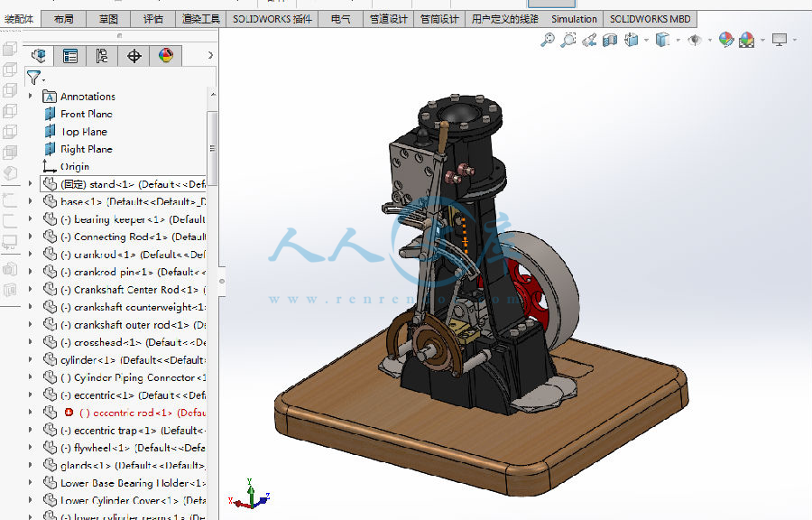812x520 pixels.
Task: Click the Zoom to Fit magnifier icon
Action: pyautogui.click(x=548, y=40)
